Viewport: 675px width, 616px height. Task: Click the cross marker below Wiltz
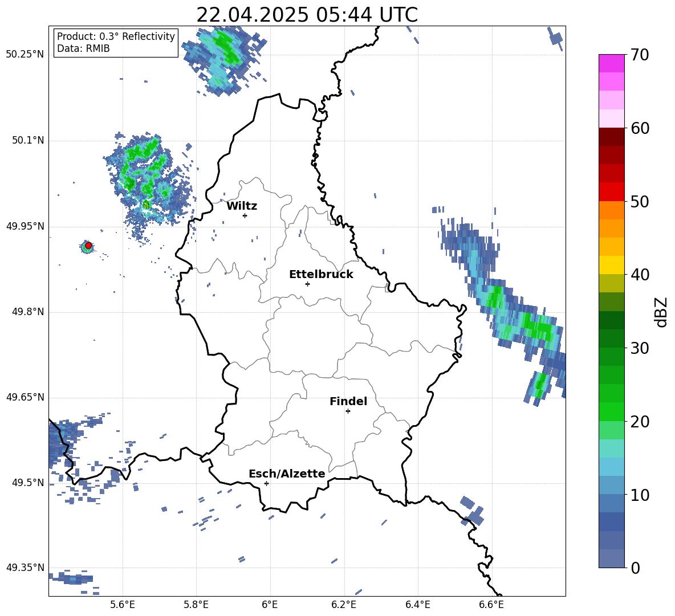pyautogui.click(x=245, y=215)
